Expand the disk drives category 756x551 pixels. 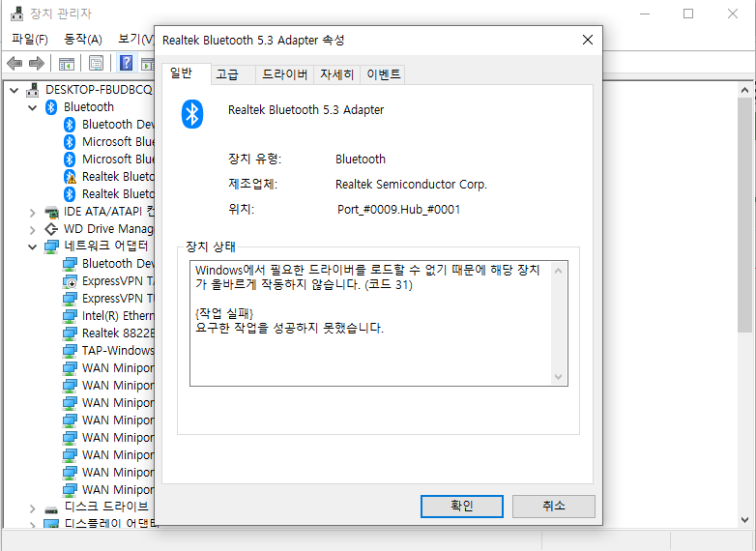[32, 508]
